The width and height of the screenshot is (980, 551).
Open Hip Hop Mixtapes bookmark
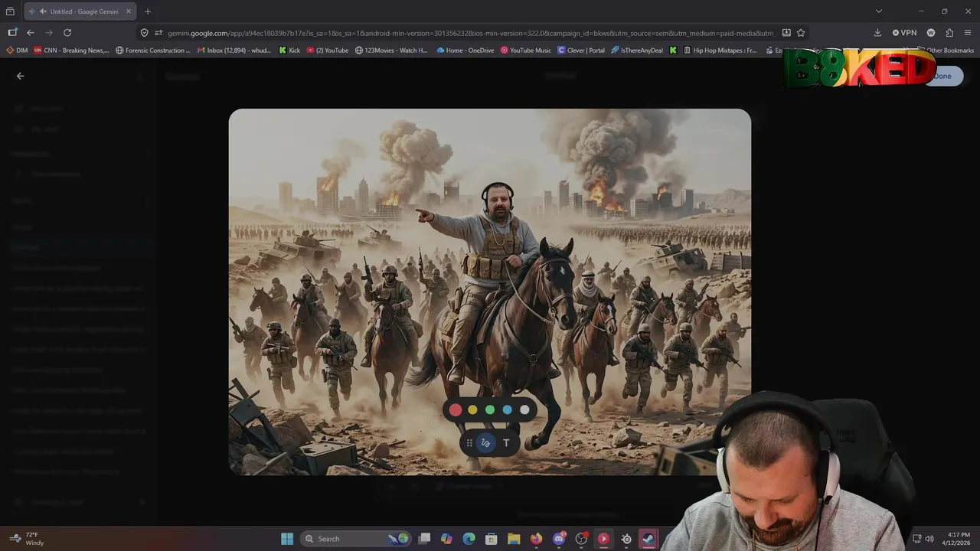coord(720,51)
